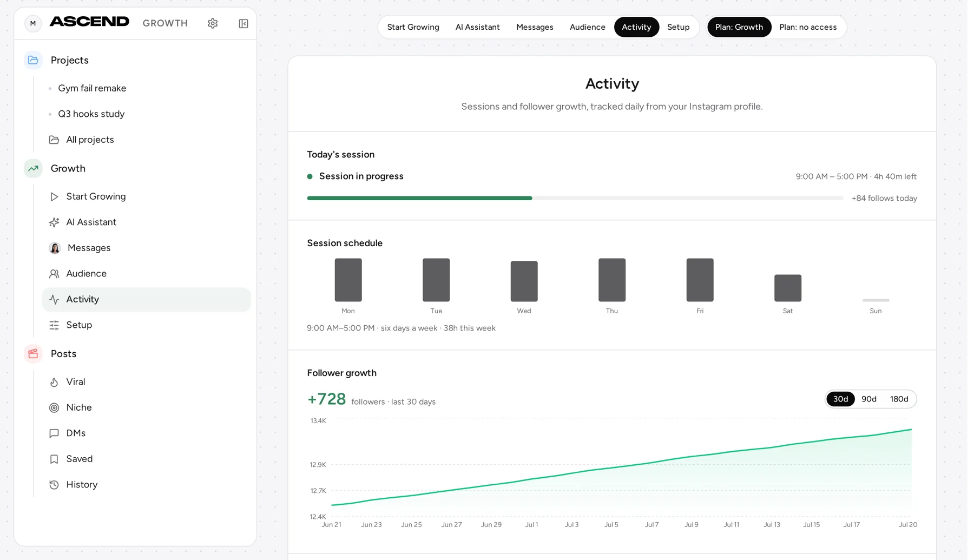Go to AI Assistant in sidebar
This screenshot has width=974, height=560.
147,222
